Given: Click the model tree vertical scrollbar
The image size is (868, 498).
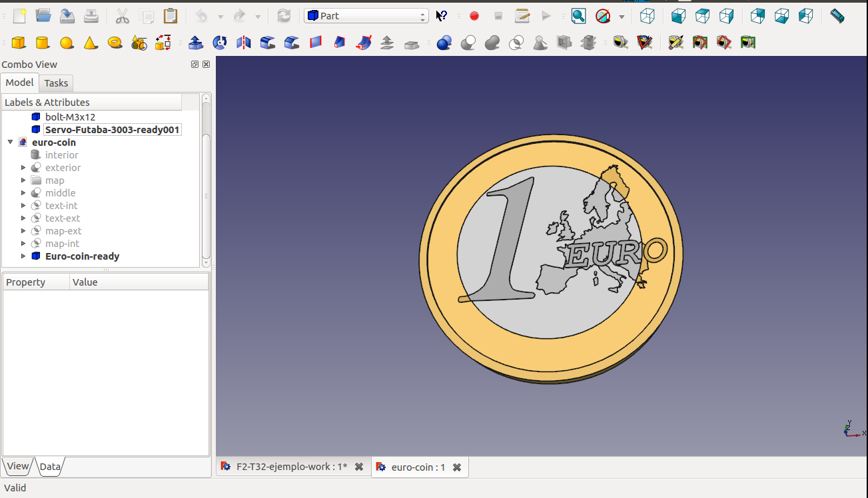Looking at the screenshot, I should pos(206,193).
